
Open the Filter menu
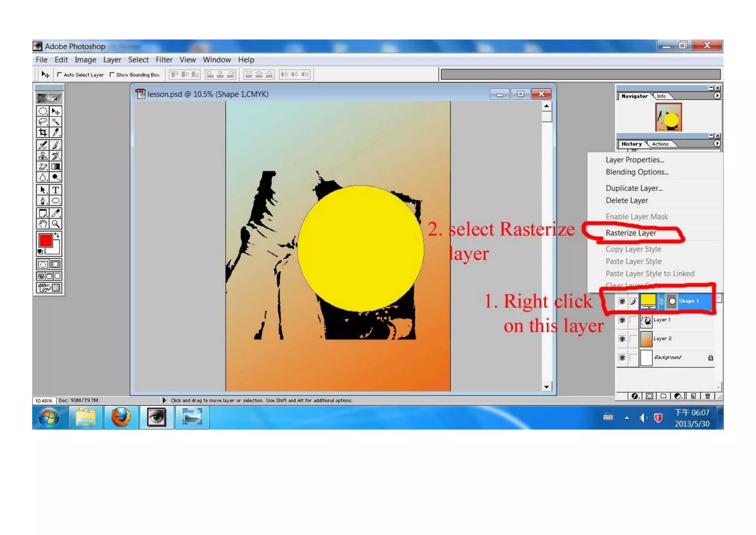point(164,59)
